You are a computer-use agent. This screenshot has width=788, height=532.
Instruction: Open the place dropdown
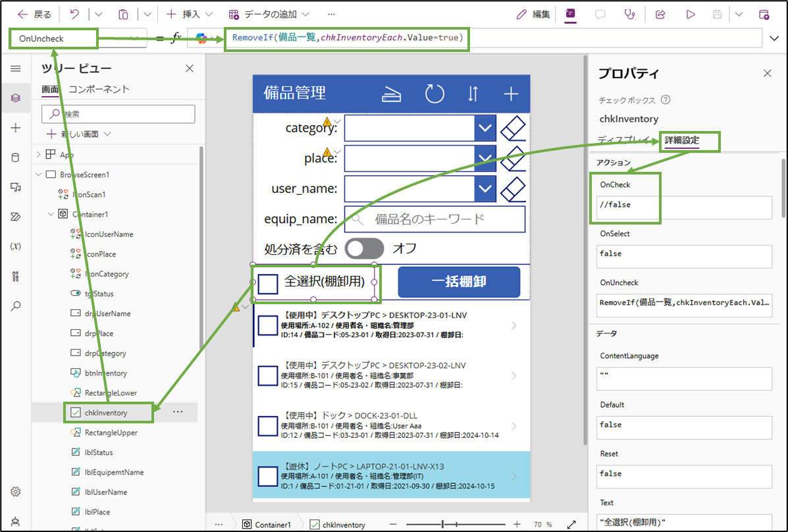click(485, 158)
